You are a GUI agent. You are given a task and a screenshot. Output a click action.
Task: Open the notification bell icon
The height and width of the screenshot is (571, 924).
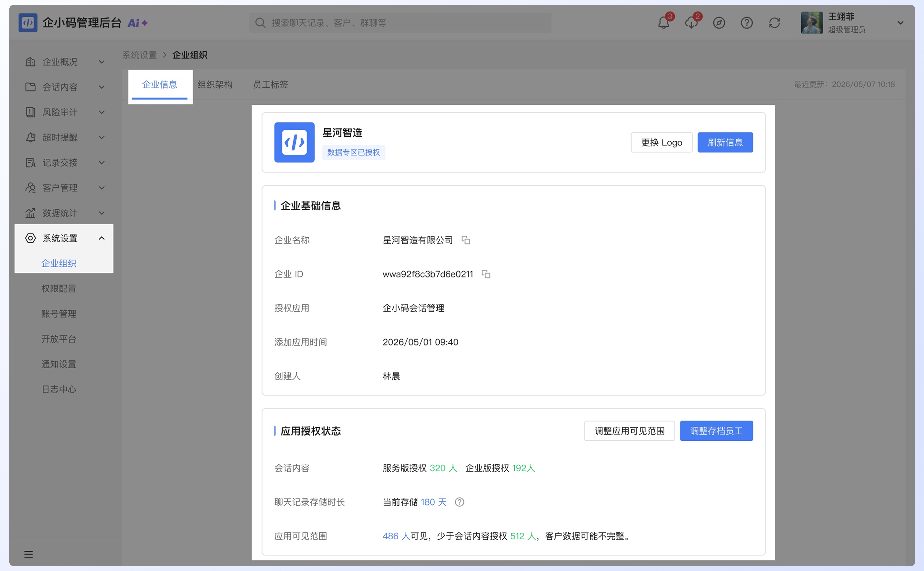[x=663, y=23]
